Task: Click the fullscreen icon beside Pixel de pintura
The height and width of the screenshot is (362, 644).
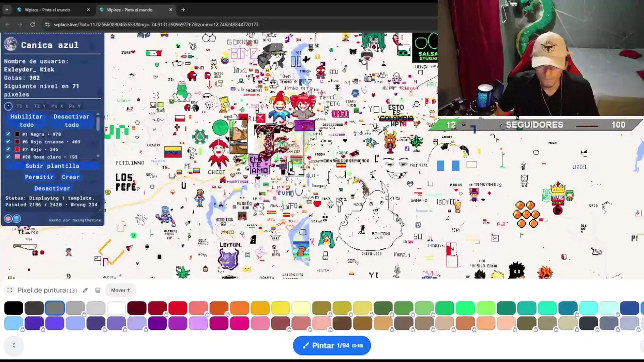Action: (10, 290)
